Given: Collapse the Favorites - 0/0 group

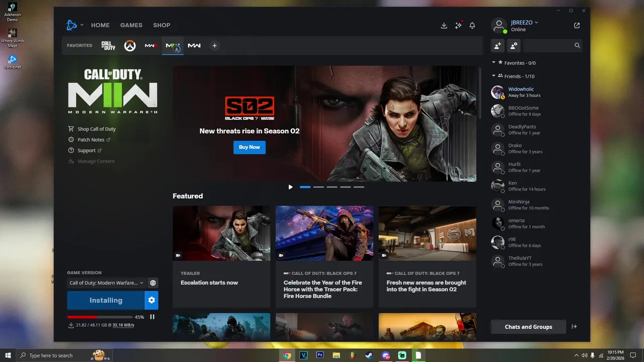Looking at the screenshot, I should [x=494, y=63].
